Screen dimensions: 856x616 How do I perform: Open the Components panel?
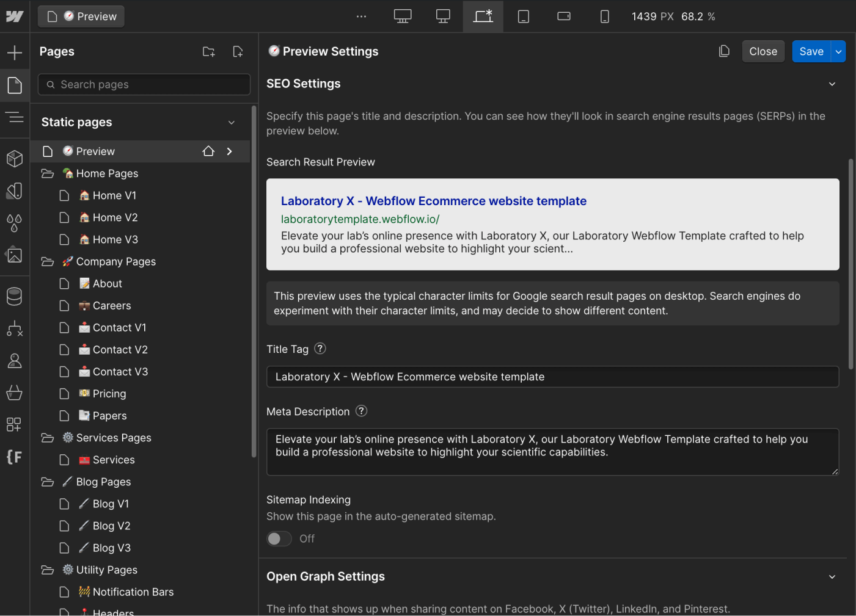pos(15,159)
